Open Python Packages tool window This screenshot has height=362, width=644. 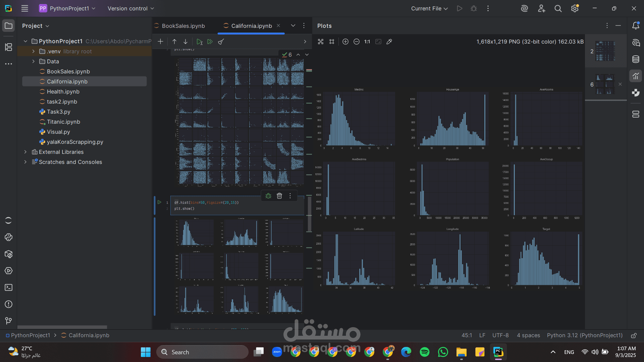coord(8,254)
